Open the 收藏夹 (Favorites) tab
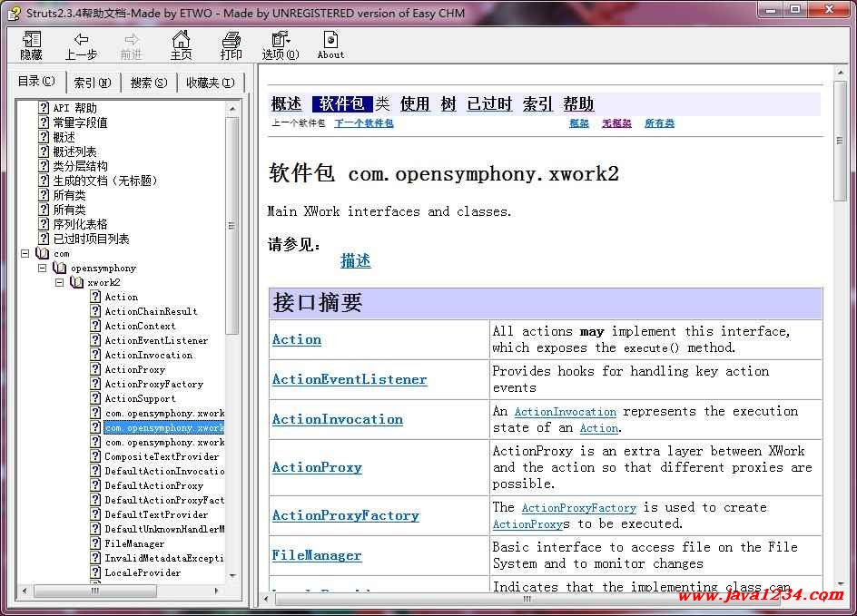The width and height of the screenshot is (857, 616). pos(210,83)
